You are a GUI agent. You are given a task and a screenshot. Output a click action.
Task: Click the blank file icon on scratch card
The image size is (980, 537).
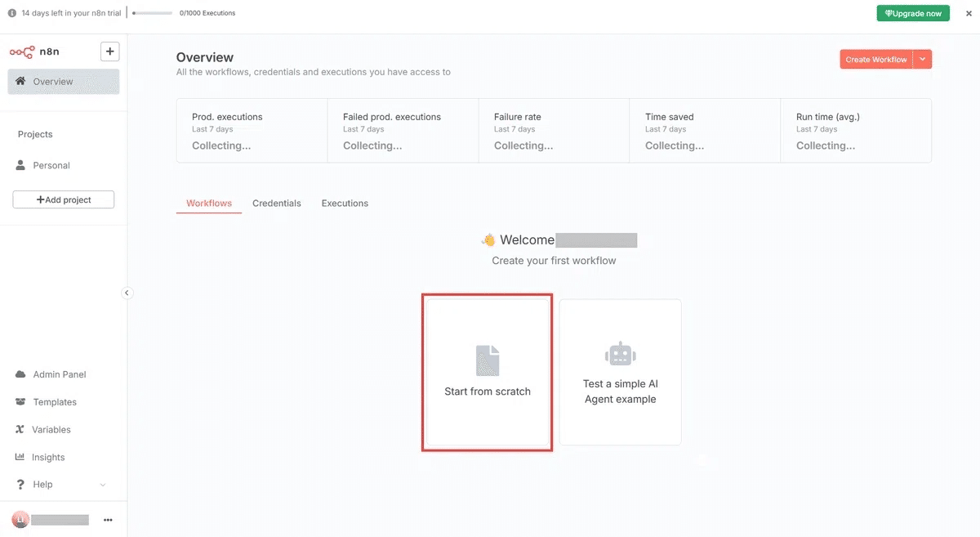(x=488, y=360)
